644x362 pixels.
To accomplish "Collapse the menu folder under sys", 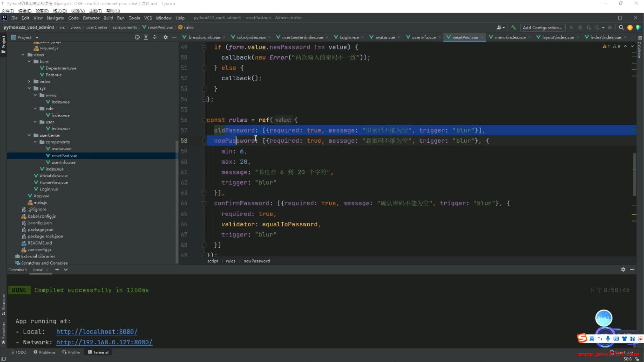I will (35, 95).
